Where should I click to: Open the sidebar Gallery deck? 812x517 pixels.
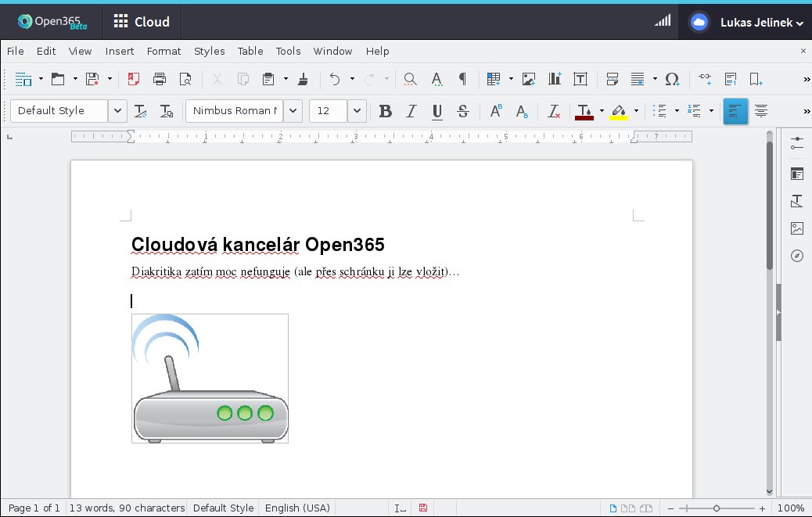pos(797,228)
